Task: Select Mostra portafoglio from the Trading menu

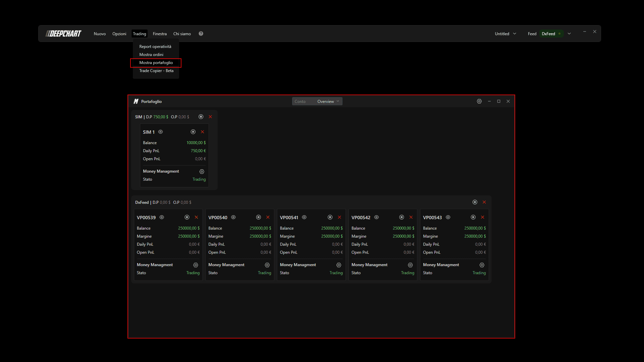Action: coord(156,63)
